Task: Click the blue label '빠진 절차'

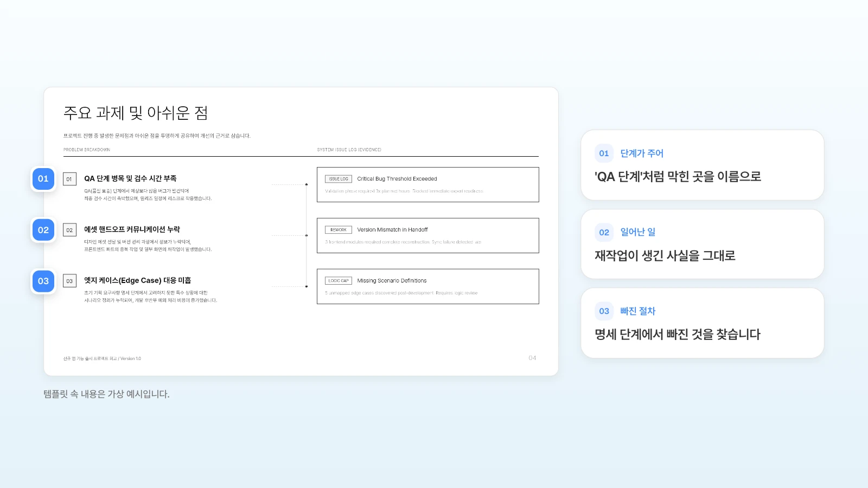Action: tap(638, 311)
